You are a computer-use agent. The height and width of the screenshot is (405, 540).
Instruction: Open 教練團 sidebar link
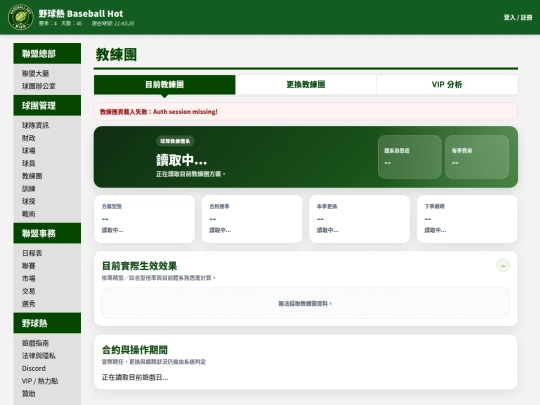[32, 176]
